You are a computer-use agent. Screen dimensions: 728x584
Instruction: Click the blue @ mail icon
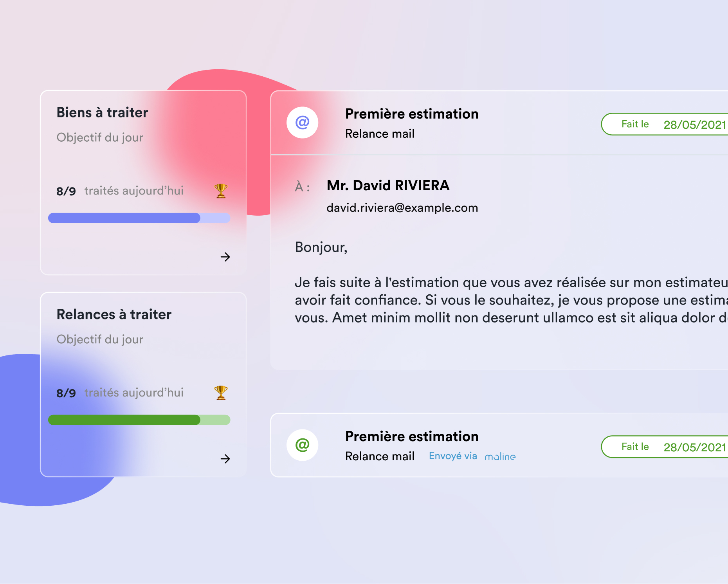(x=302, y=123)
